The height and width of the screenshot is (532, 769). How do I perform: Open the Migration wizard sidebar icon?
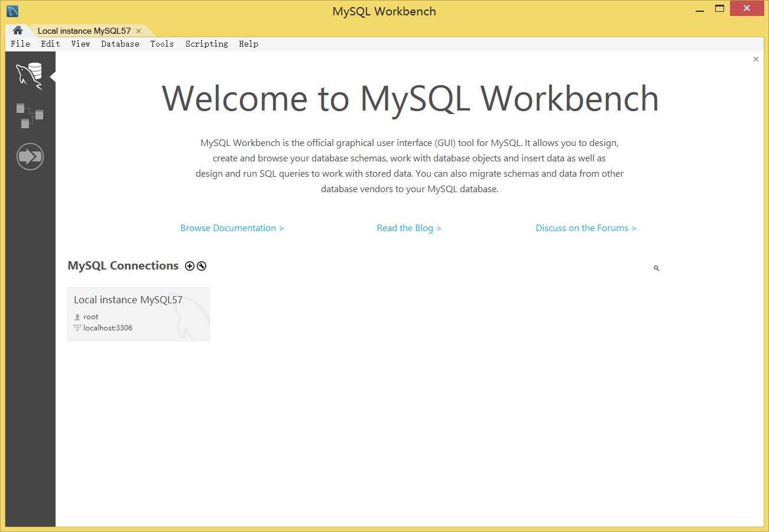(x=30, y=157)
